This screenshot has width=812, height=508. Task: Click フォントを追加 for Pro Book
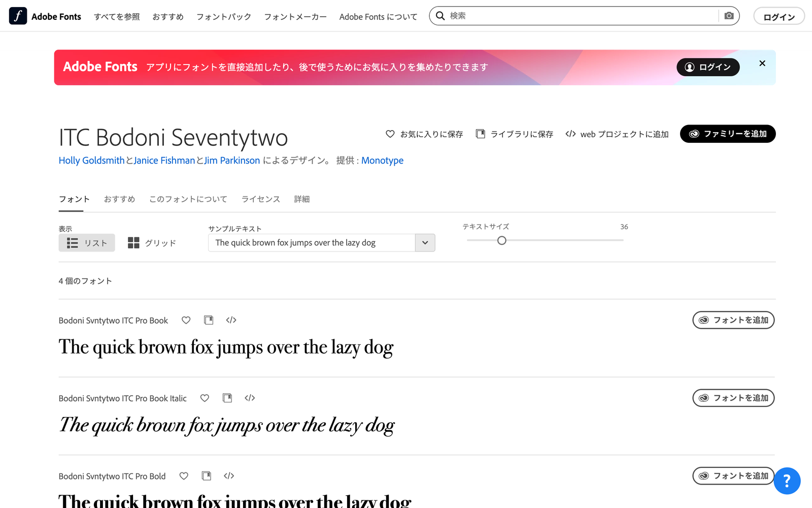pos(733,320)
